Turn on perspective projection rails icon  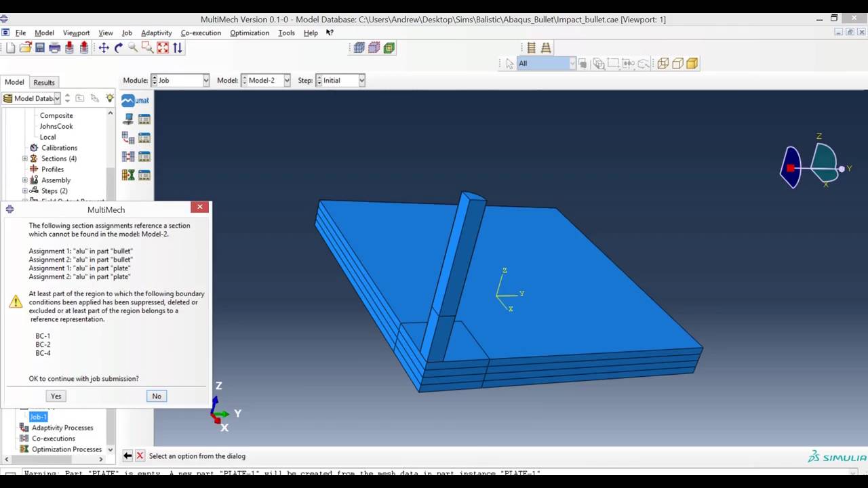coord(546,47)
